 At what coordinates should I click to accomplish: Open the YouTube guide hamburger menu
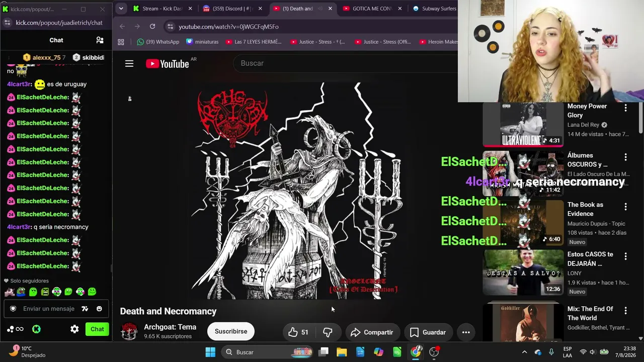click(129, 63)
